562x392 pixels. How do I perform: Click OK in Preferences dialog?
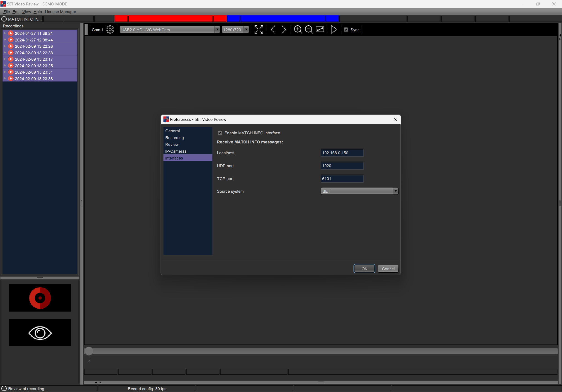pos(364,269)
